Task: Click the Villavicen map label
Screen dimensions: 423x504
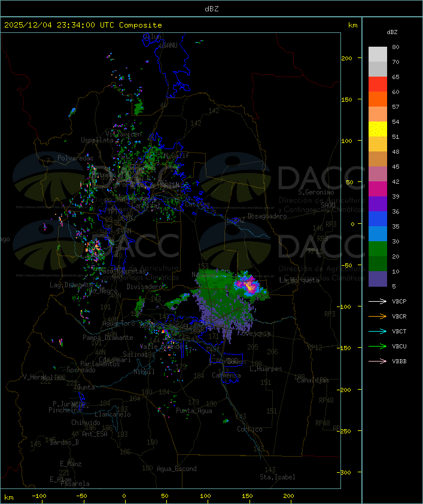Action: point(124,134)
